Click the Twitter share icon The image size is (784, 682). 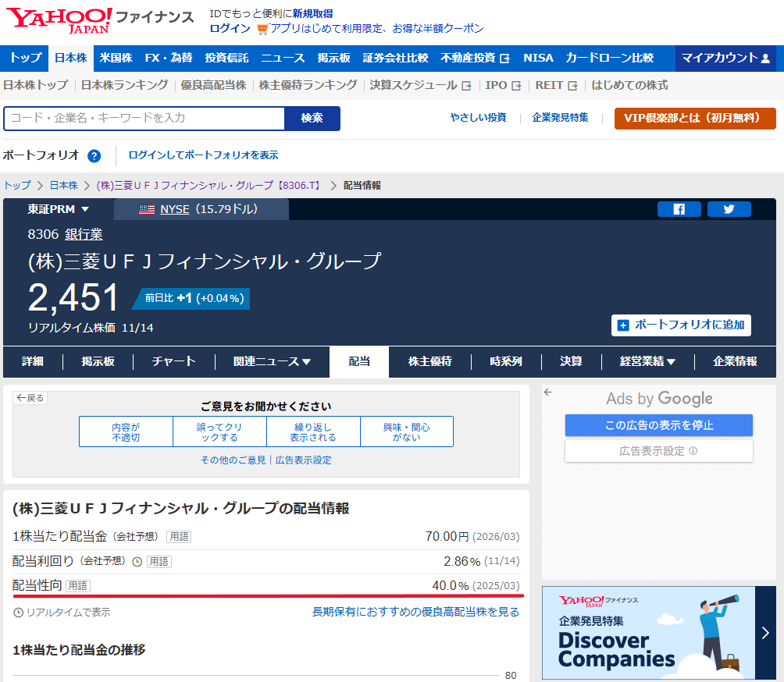pyautogui.click(x=729, y=208)
